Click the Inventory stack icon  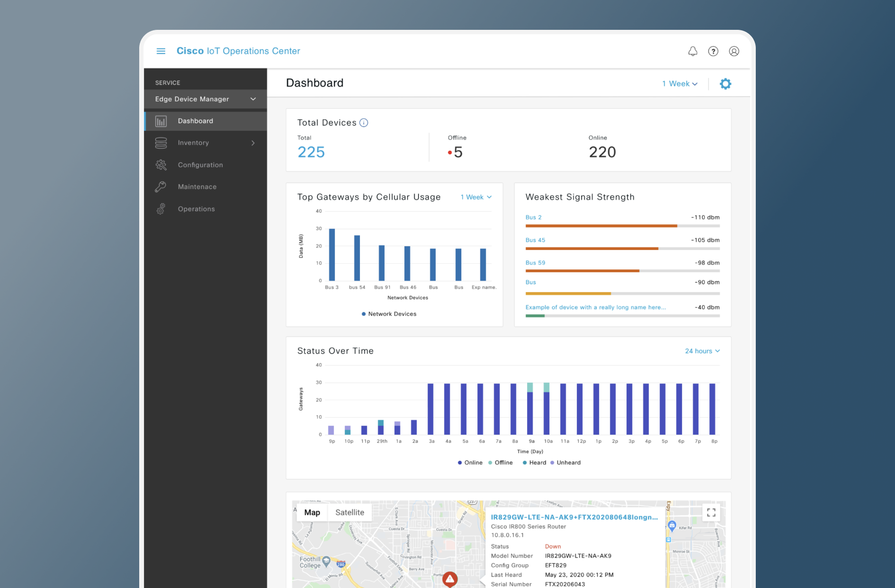click(161, 143)
